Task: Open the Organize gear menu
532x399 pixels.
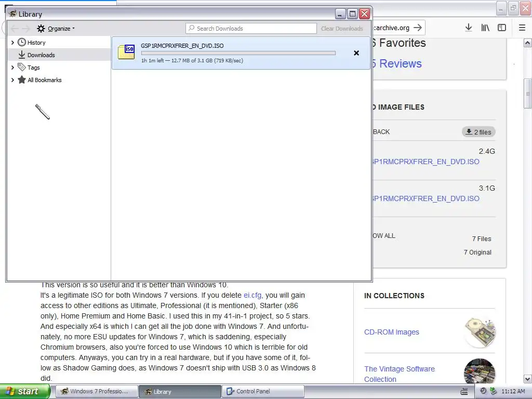Action: pos(56,29)
